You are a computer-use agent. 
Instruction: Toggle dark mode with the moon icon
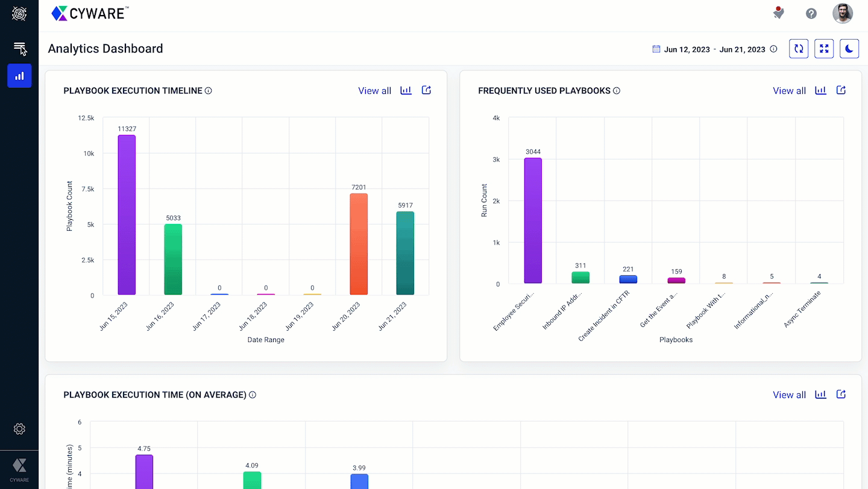tap(849, 49)
